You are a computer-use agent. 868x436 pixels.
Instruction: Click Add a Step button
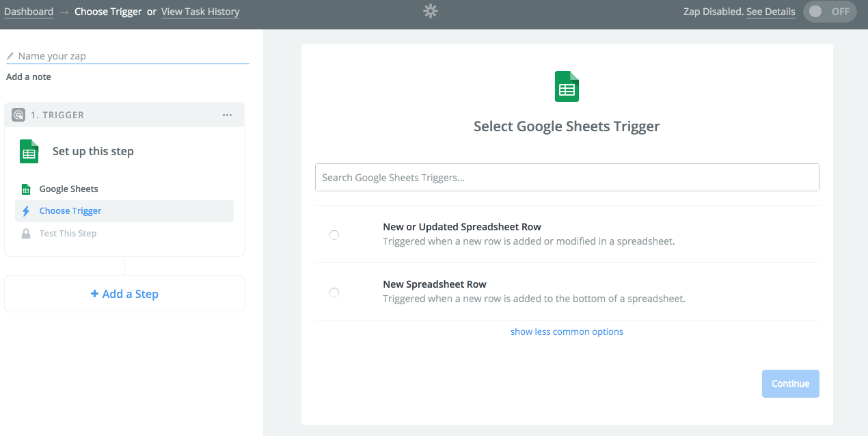[124, 294]
